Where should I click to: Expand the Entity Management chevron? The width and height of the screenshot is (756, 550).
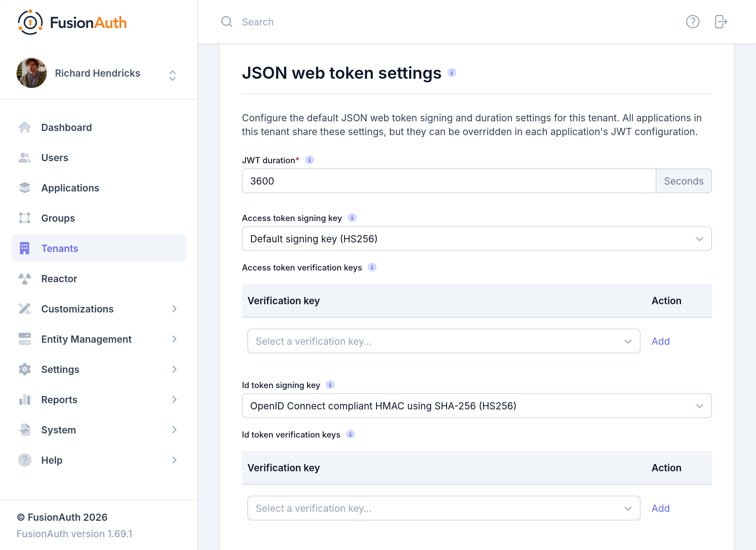pyautogui.click(x=174, y=339)
